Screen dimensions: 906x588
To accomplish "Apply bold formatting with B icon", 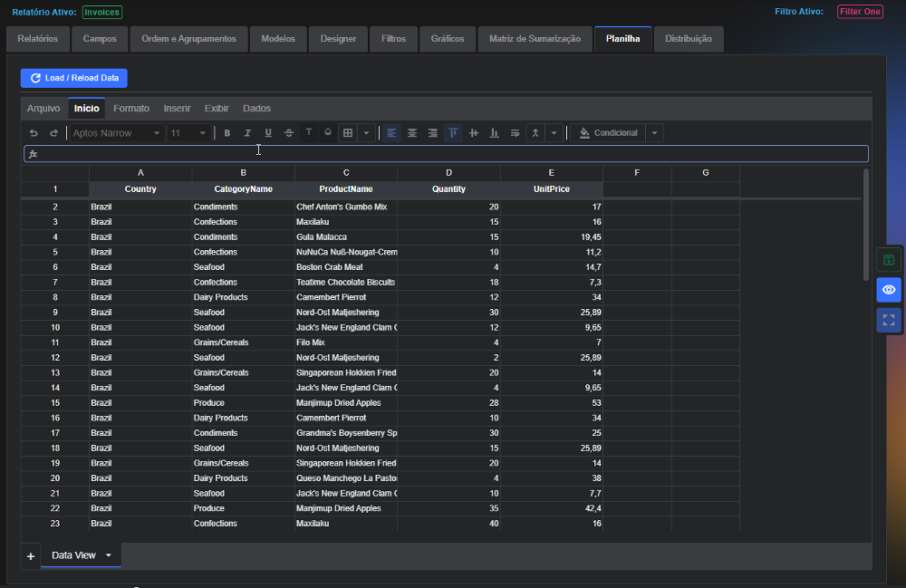I will (227, 133).
